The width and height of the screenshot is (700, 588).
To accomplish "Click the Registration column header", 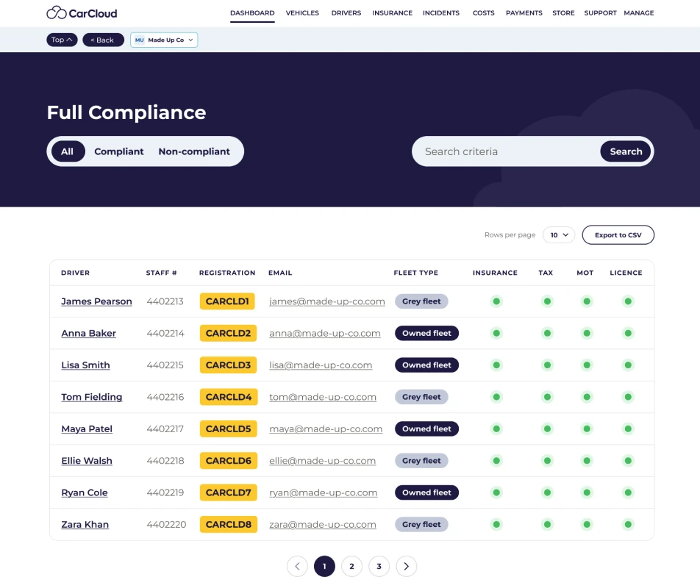I will pos(227,273).
